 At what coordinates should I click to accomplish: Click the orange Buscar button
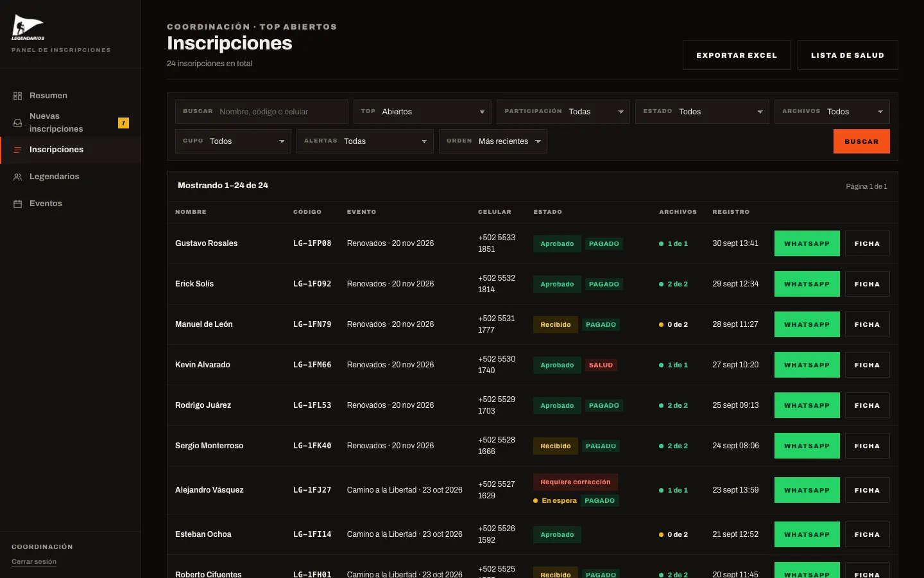(862, 141)
